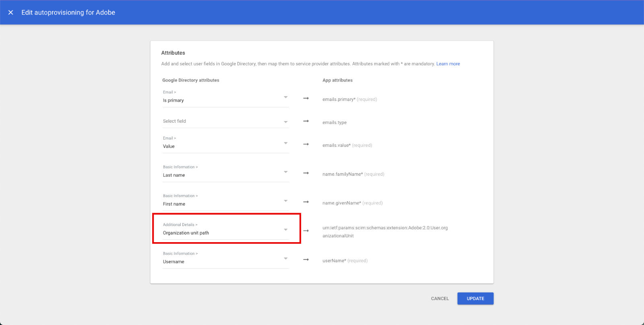
Task: Click the Edit autoprovisioning for Adobe title
Action: (68, 12)
